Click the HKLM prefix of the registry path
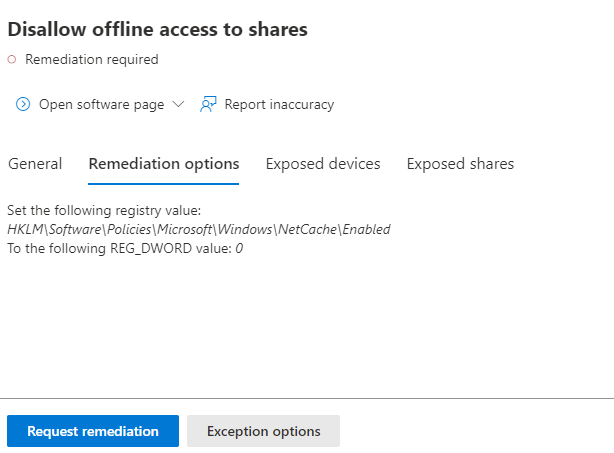The image size is (614, 453). (x=25, y=229)
